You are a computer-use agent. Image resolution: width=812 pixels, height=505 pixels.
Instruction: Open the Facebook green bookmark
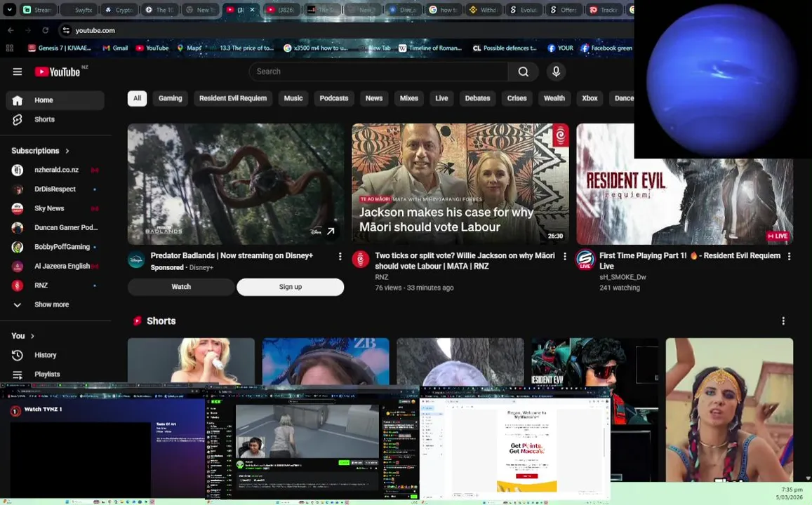pos(606,48)
